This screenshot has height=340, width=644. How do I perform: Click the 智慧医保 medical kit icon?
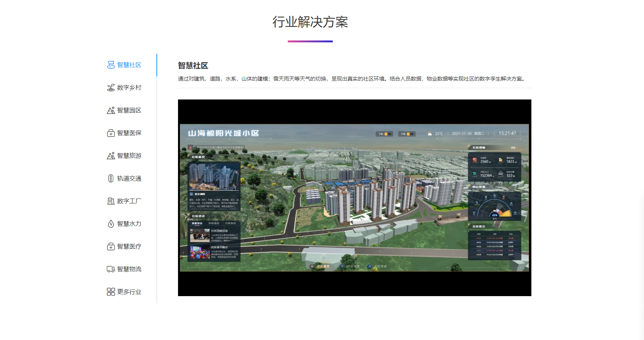coord(111,133)
